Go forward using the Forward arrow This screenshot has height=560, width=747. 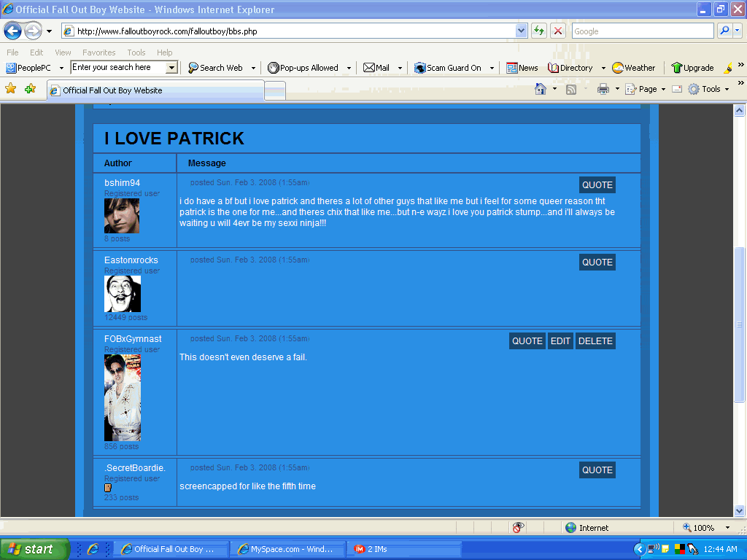33,31
